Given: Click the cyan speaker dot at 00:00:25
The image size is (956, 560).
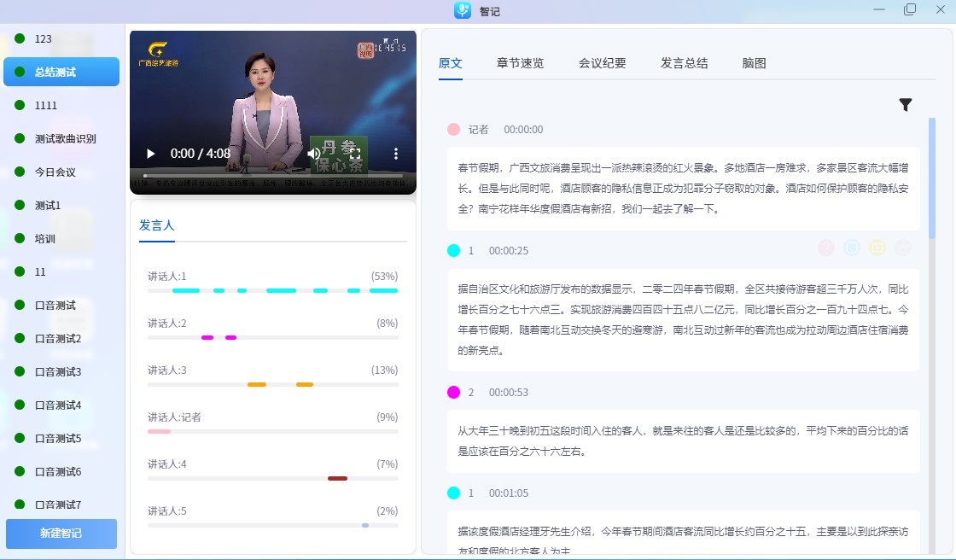Looking at the screenshot, I should (453, 251).
